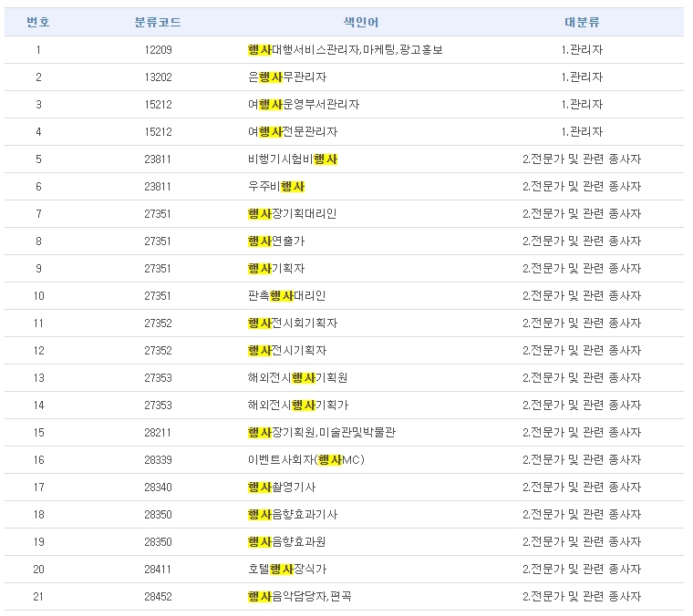This screenshot has width=693, height=616.
Task: Click classification code 12209
Action: click(x=158, y=50)
